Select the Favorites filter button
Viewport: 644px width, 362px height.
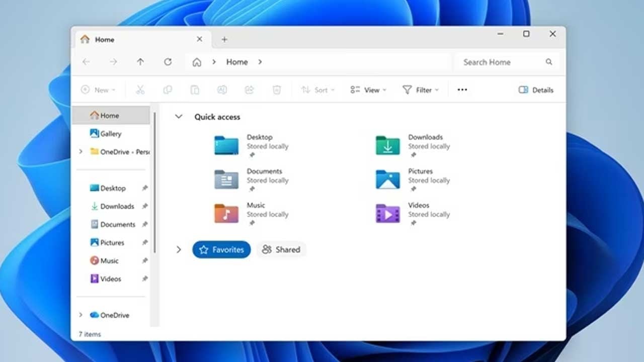click(x=221, y=249)
